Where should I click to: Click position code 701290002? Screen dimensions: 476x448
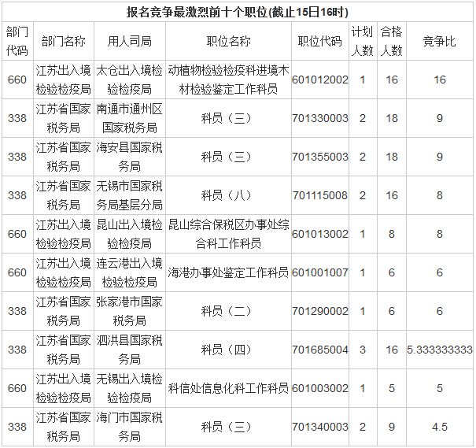pos(320,311)
